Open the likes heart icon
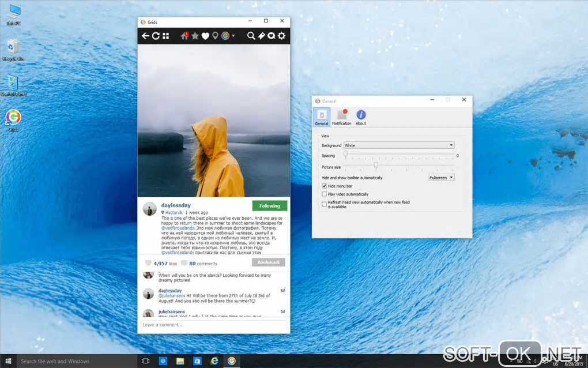This screenshot has height=368, width=588. tap(205, 36)
